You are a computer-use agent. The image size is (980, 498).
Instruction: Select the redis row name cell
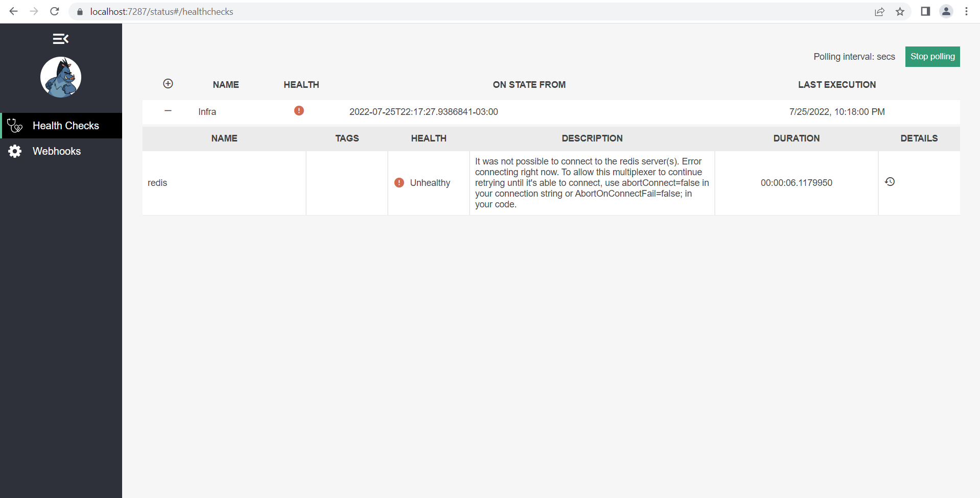(157, 183)
